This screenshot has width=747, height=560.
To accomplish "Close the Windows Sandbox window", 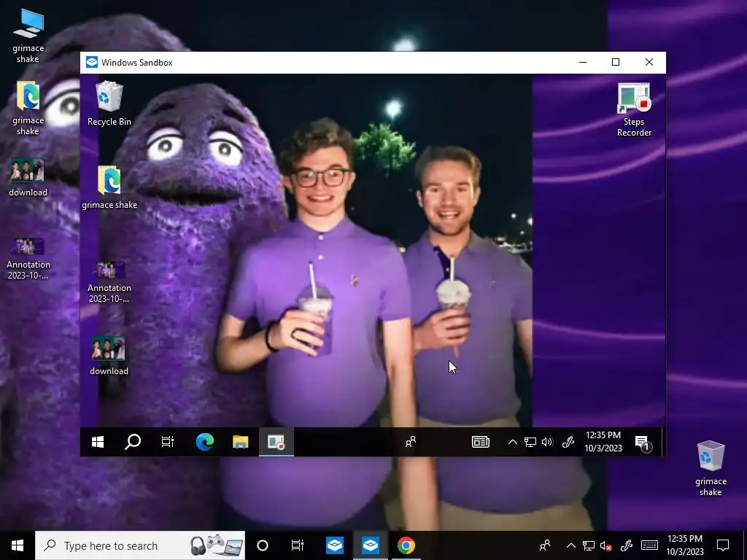I will (x=649, y=63).
